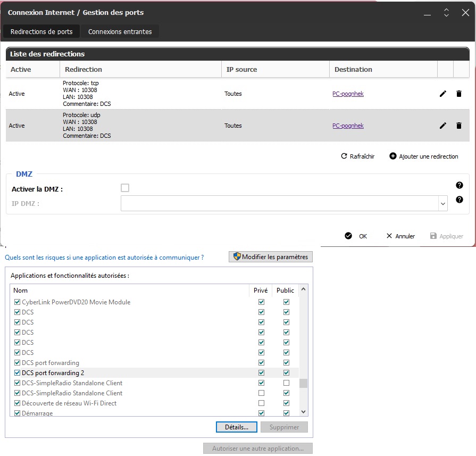Uncheck Découverte de réseau Wi-Fi Direct app checkbox
Viewport: 476px width, 456px height.
click(18, 403)
